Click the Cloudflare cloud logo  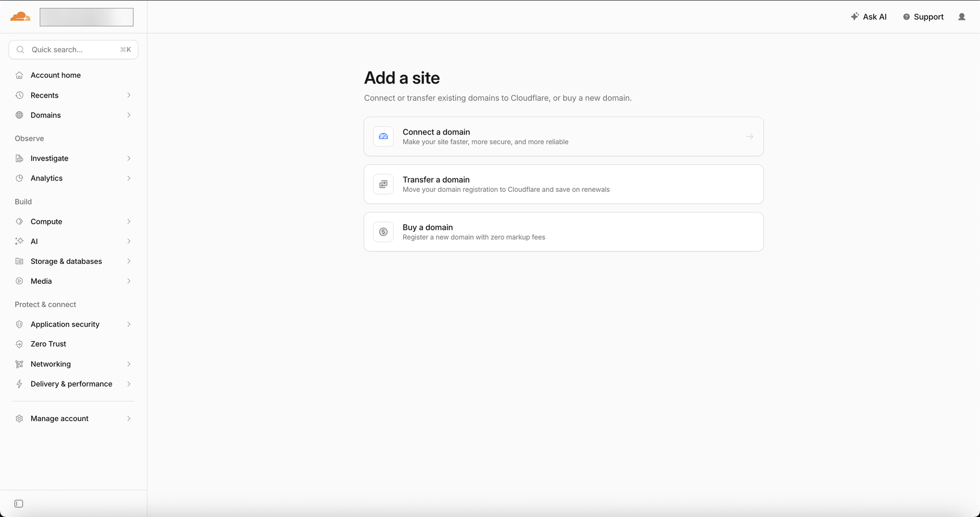point(20,16)
